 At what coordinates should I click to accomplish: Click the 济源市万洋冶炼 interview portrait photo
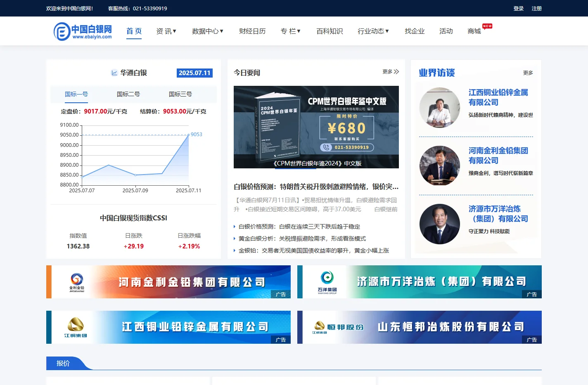tap(440, 224)
